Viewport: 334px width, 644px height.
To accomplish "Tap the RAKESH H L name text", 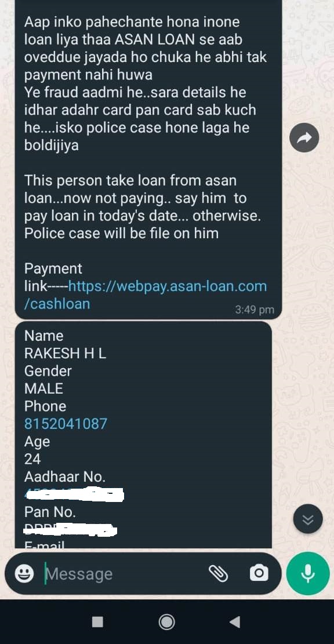I will [66, 353].
